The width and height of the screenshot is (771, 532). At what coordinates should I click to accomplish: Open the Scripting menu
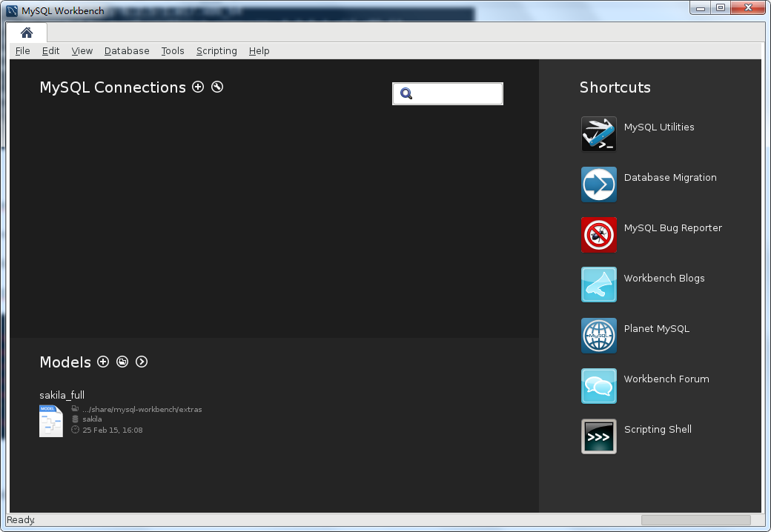coord(216,50)
